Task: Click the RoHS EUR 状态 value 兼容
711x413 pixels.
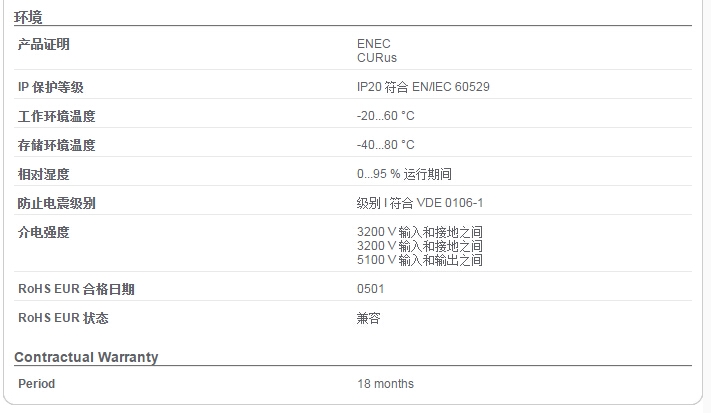Action: coord(368,318)
